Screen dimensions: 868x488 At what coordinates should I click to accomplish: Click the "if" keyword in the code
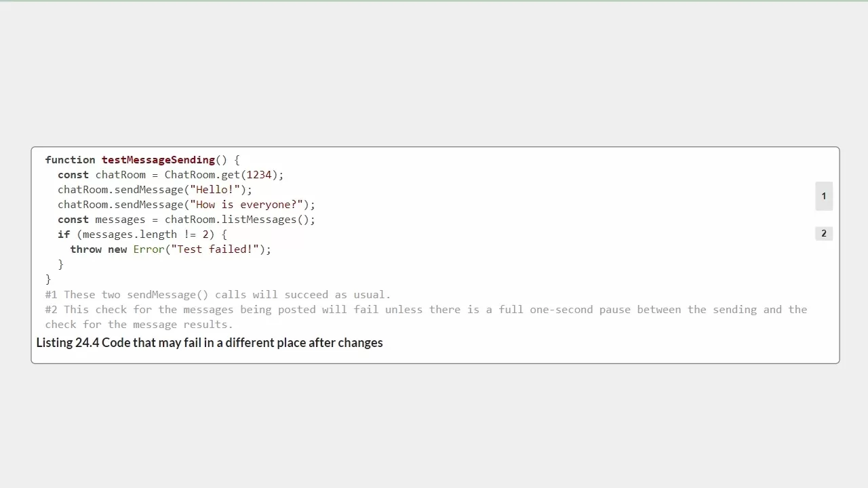click(x=64, y=235)
